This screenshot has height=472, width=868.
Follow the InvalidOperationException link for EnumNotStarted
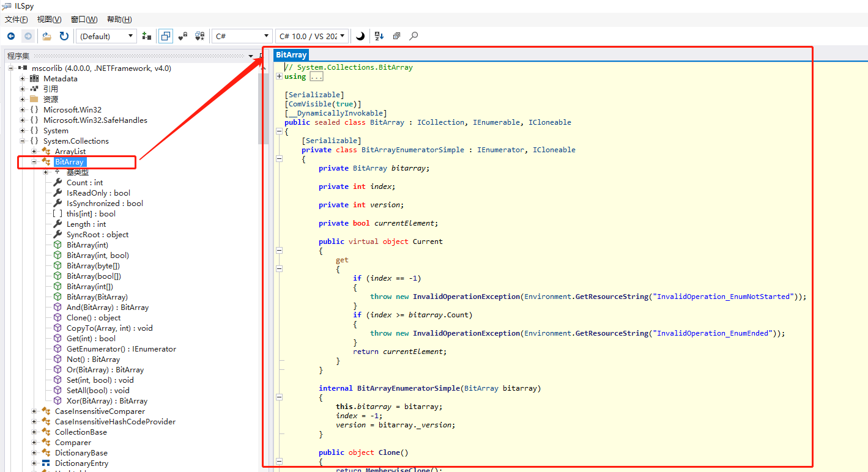click(467, 297)
